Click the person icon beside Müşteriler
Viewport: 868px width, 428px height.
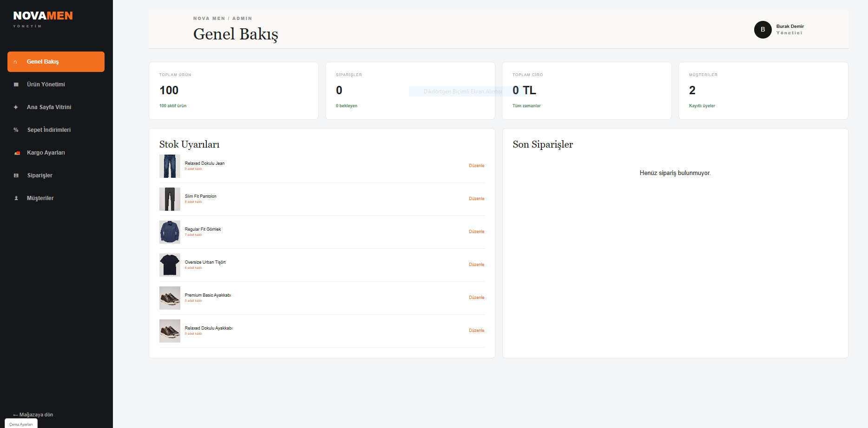click(x=16, y=198)
